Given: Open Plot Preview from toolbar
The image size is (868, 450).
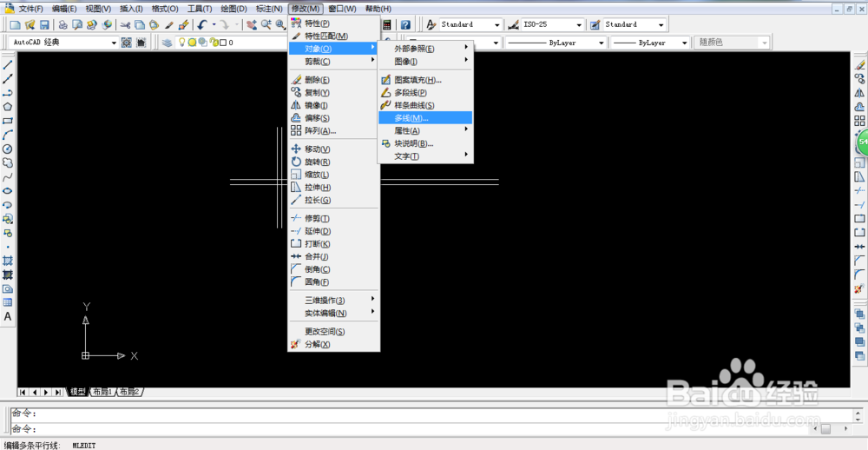Looking at the screenshot, I should coord(77,24).
